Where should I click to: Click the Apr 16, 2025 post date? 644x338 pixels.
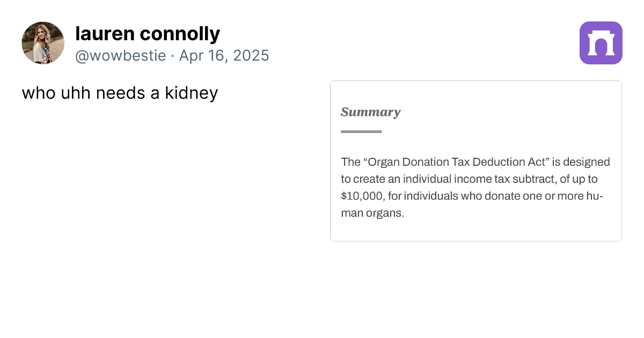224,55
